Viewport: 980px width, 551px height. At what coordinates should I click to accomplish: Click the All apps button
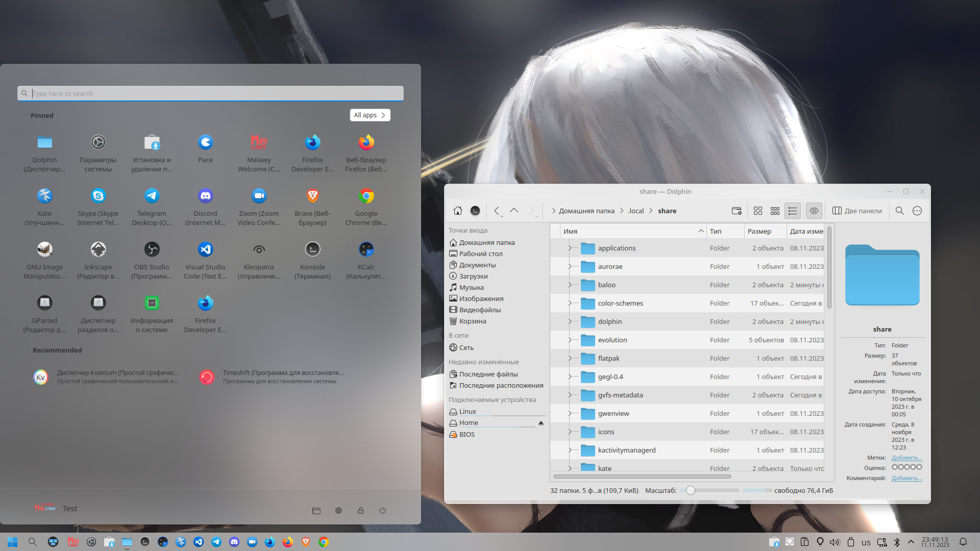point(370,115)
